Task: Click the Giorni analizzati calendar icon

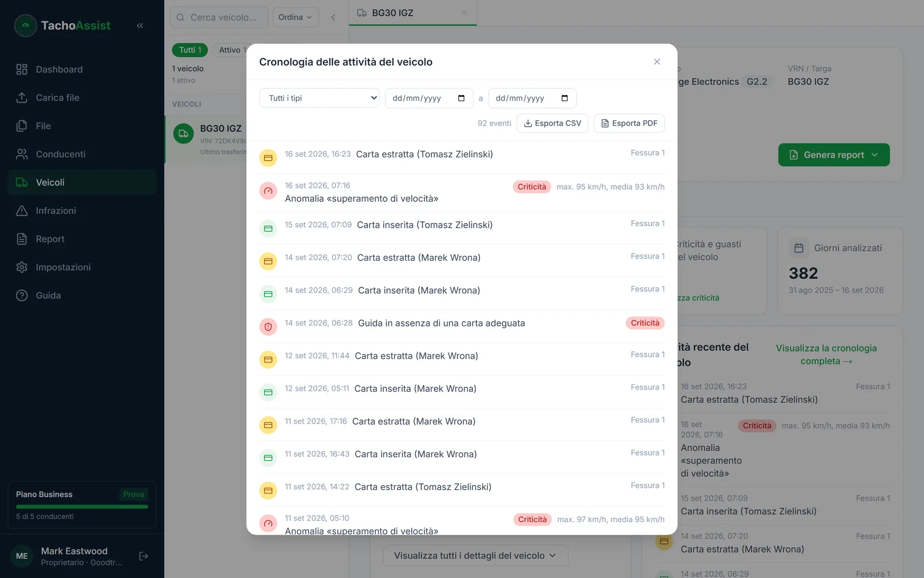Action: (799, 249)
